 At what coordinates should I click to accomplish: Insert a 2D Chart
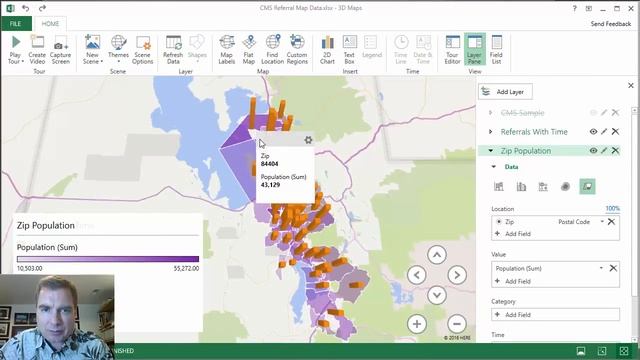click(327, 50)
